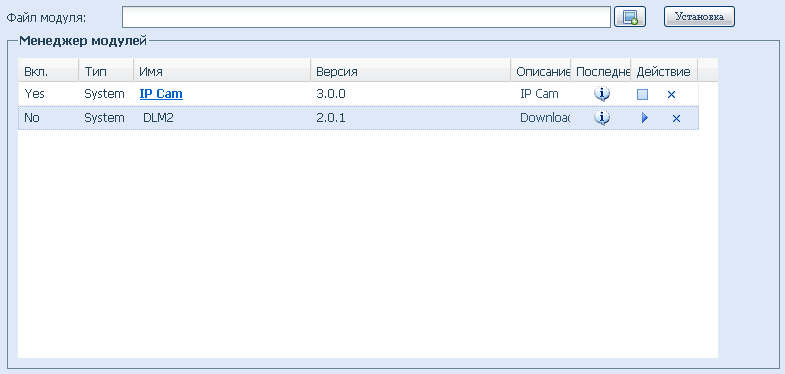Screen dimensions: 785x374
Task: Start the DLM2 module
Action: tap(645, 118)
